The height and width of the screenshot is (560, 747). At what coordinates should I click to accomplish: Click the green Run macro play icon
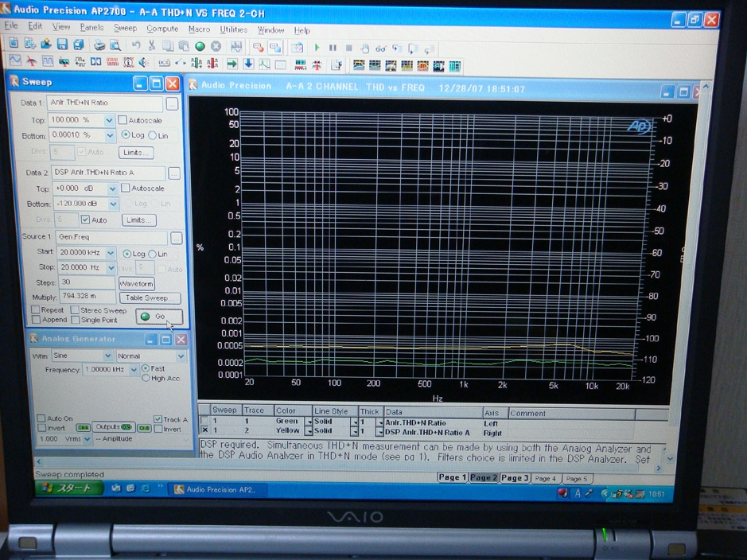pos(317,48)
